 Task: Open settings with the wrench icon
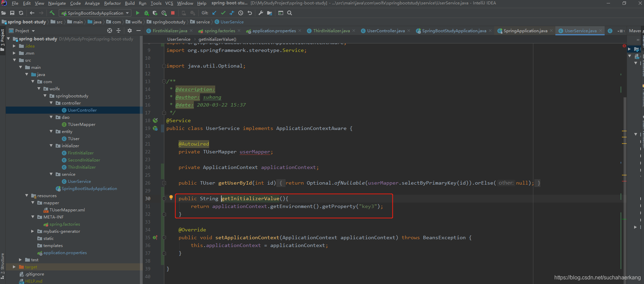coord(261,13)
